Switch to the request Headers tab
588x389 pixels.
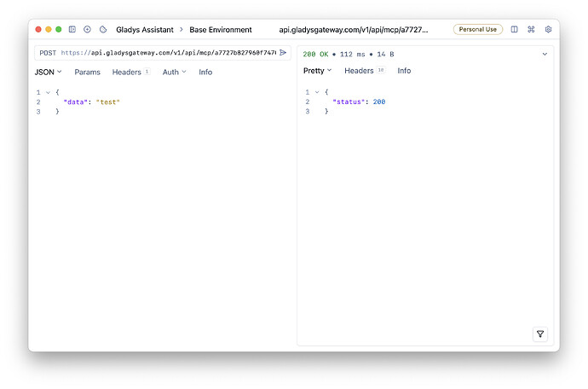[130, 72]
